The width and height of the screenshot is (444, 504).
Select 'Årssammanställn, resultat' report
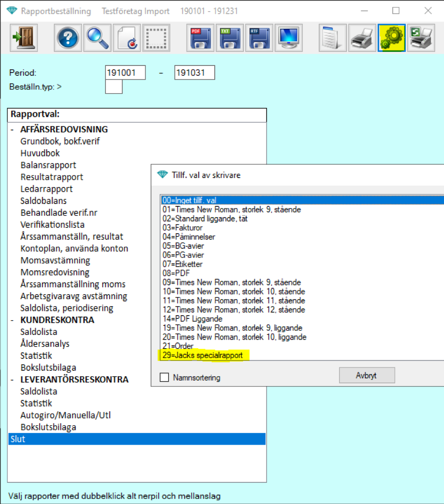click(x=72, y=236)
